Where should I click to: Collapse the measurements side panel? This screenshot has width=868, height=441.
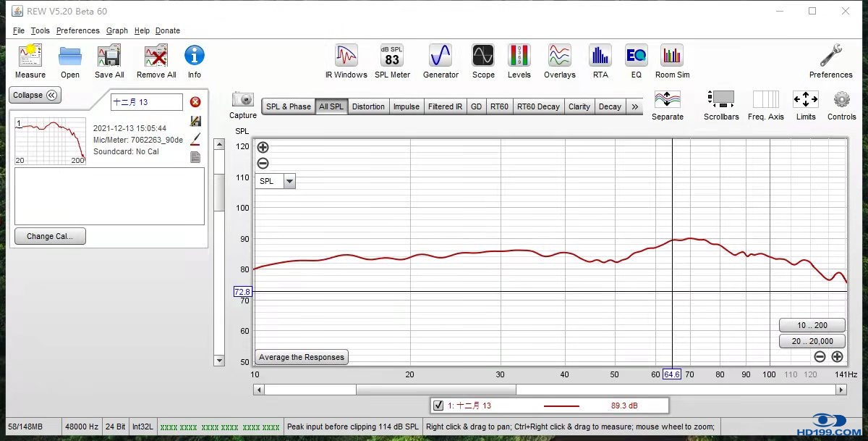[35, 95]
